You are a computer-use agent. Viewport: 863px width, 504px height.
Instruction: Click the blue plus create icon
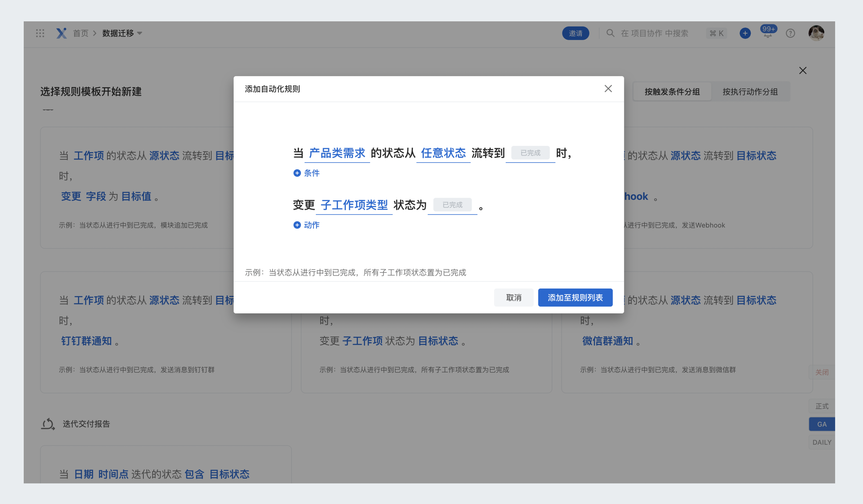(745, 33)
